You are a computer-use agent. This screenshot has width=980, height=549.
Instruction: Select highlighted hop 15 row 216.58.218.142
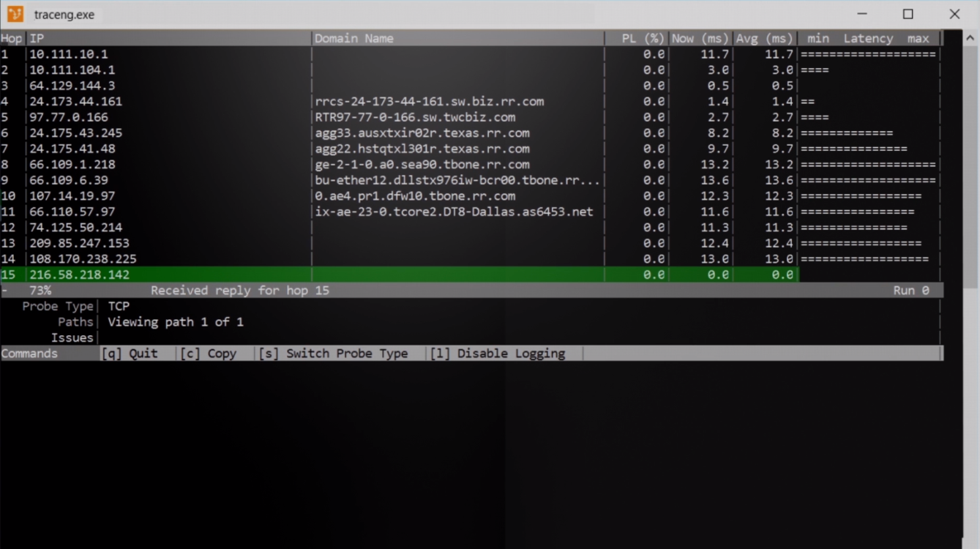click(x=471, y=274)
